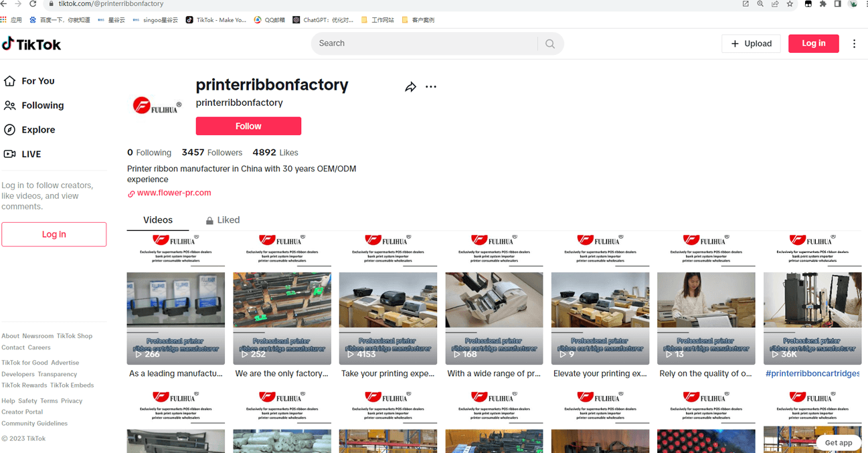Click the TikTok search input field
Screen dimensions: 868x453
pyautogui.click(x=425, y=43)
